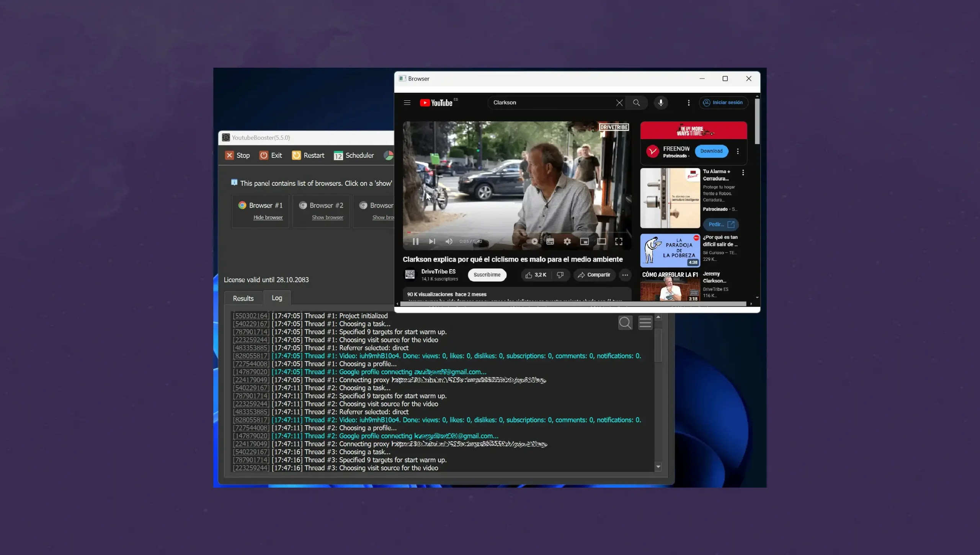Show browser under Browser #2

(327, 217)
